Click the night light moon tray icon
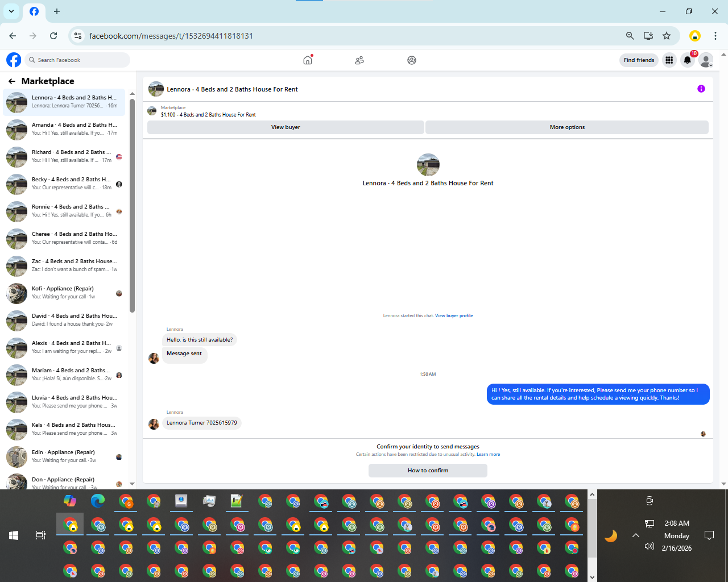Viewport: 728px width, 582px height. pos(611,536)
